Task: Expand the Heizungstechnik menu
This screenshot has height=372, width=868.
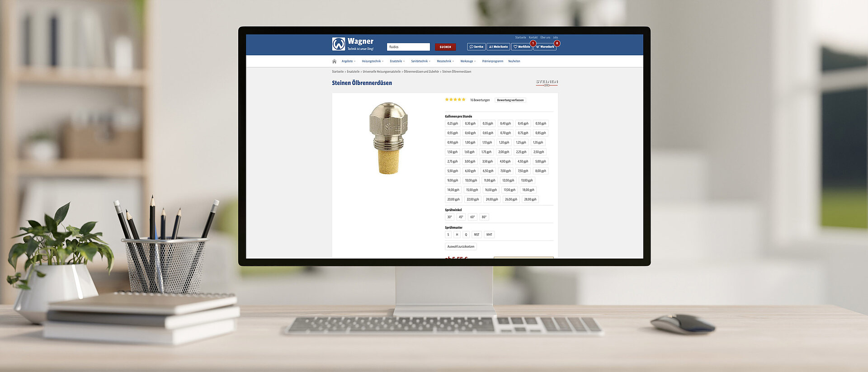Action: (372, 61)
